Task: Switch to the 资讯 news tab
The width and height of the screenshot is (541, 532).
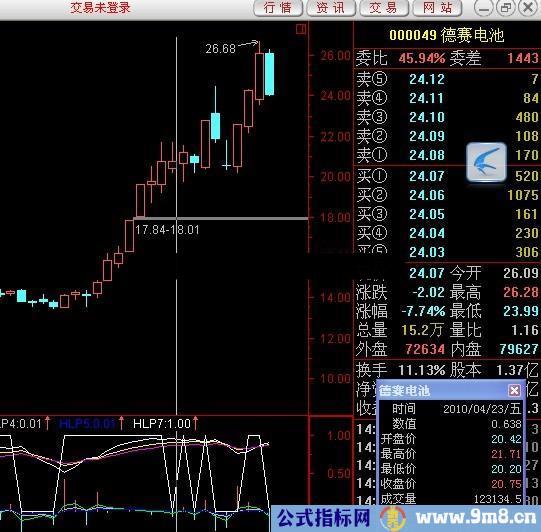Action: pos(331,8)
